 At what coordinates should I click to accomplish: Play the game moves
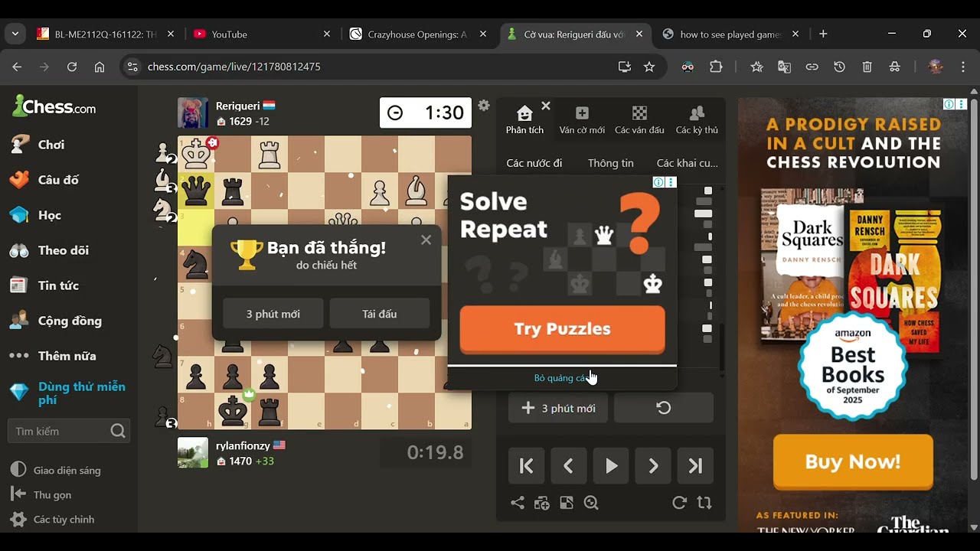[x=611, y=466]
